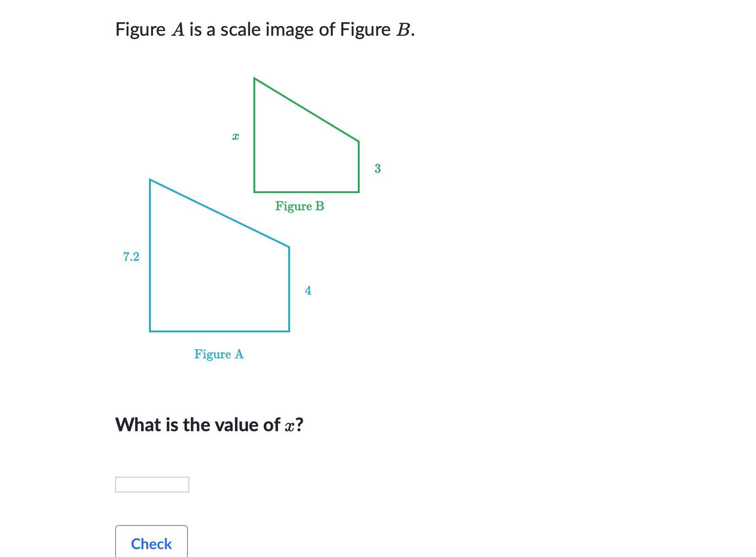Click the "Figure B" caption label
This screenshot has height=557, width=756.
point(299,206)
